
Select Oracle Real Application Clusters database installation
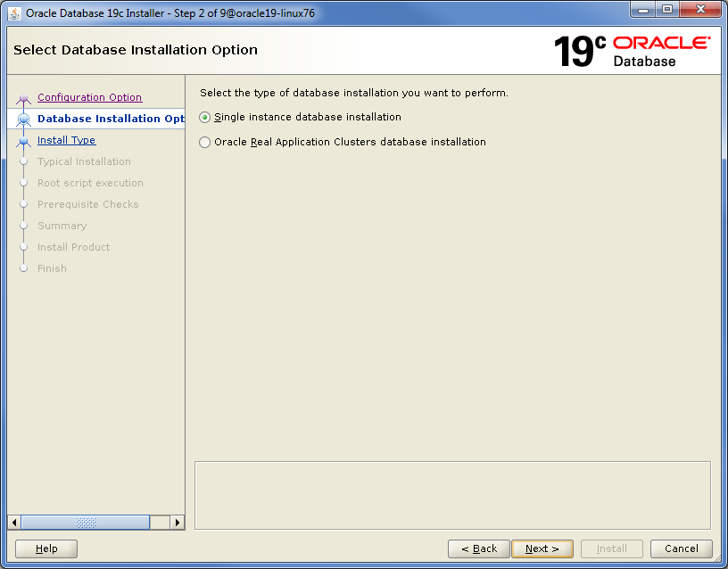(x=206, y=143)
